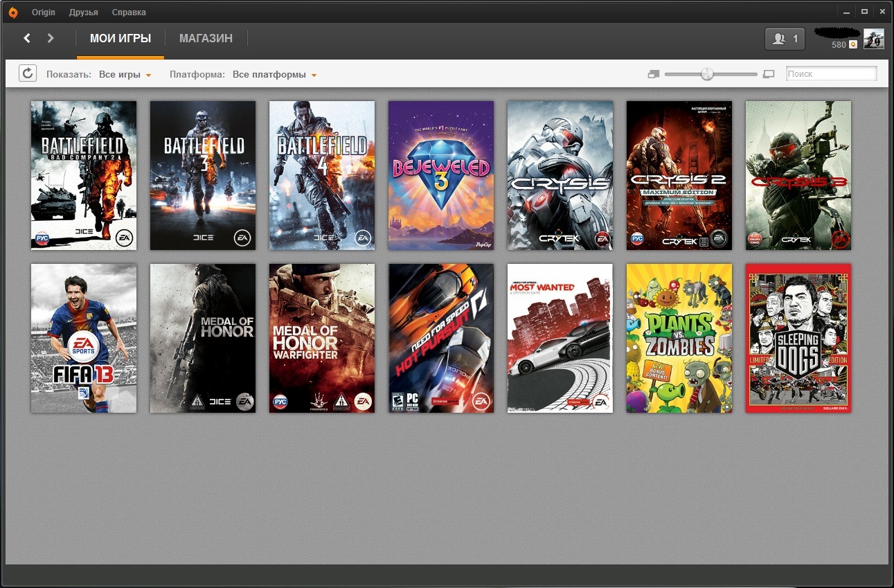Select NFS Most Wanted cover
The width and height of the screenshot is (894, 588).
click(560, 338)
